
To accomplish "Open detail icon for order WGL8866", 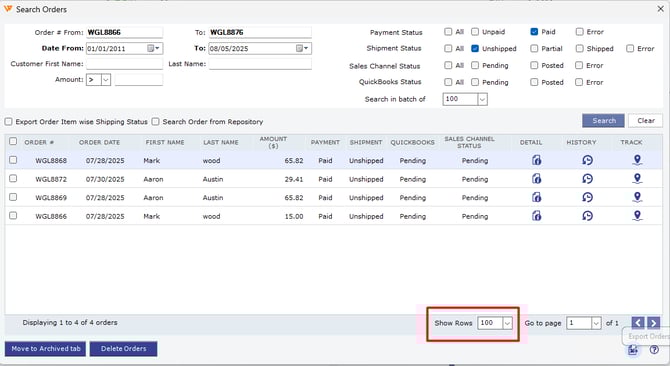I will [x=537, y=216].
